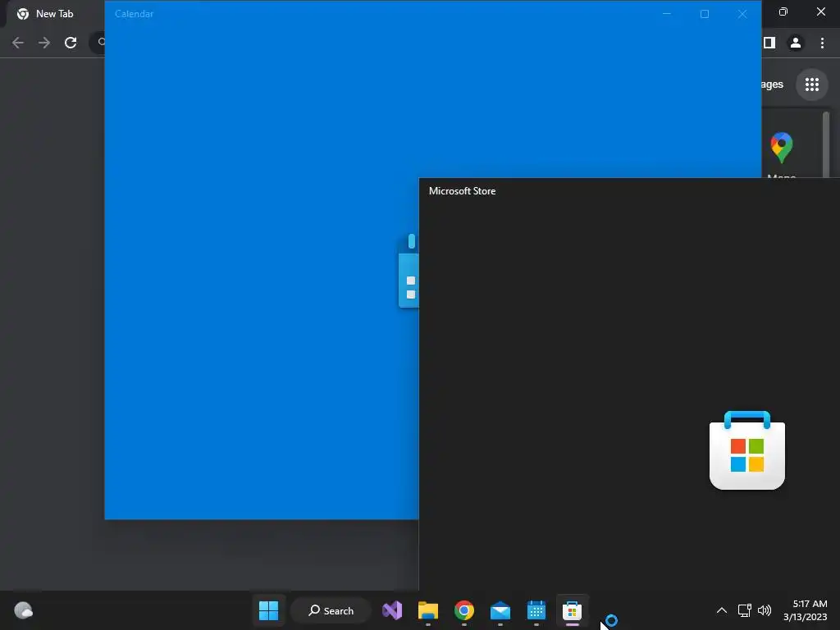Click the Microsoft Store window title
This screenshot has width=840, height=630.
pos(462,191)
